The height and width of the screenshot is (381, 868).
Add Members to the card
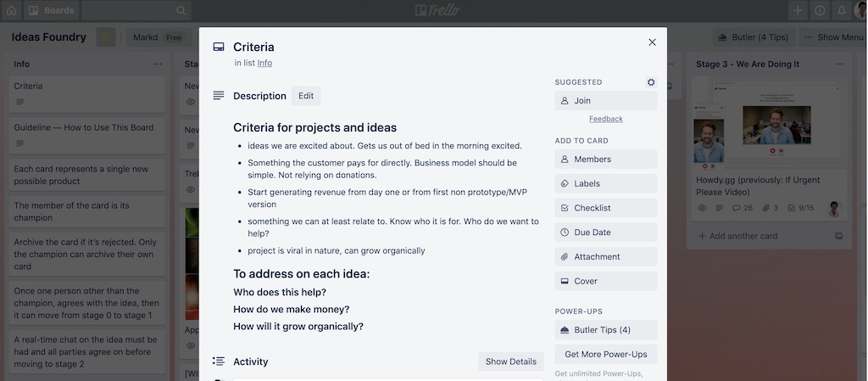[x=605, y=159]
